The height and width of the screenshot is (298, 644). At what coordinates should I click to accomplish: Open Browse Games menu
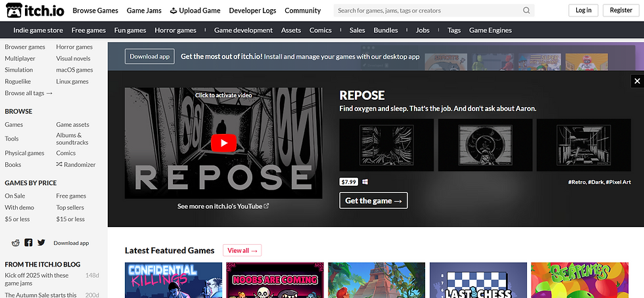[x=95, y=11]
